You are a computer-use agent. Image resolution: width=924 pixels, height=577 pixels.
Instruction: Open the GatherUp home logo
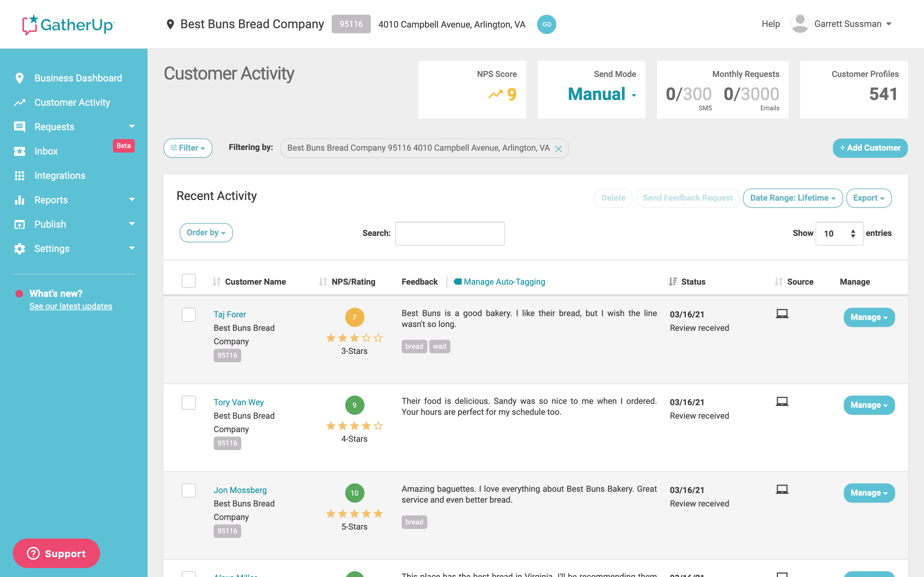[x=68, y=24]
